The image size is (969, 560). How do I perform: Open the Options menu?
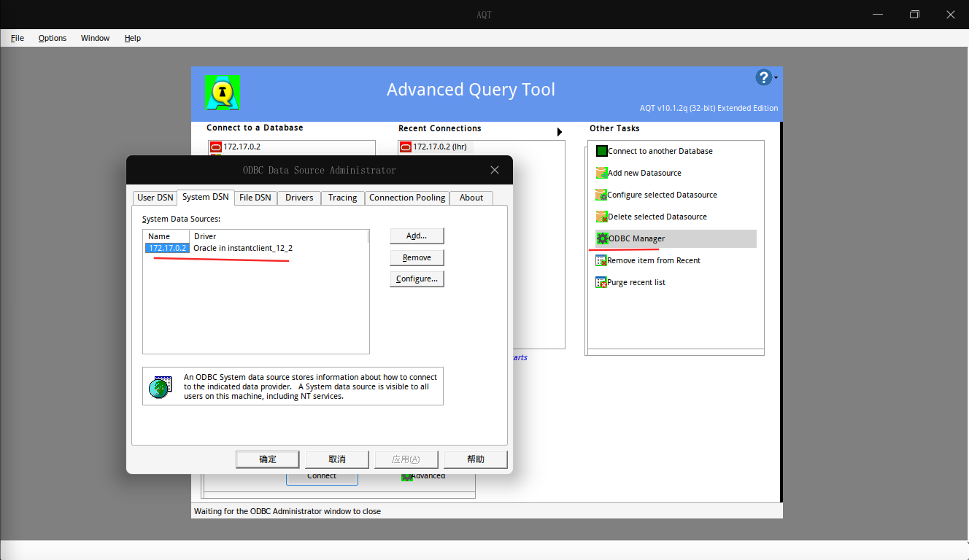point(53,38)
